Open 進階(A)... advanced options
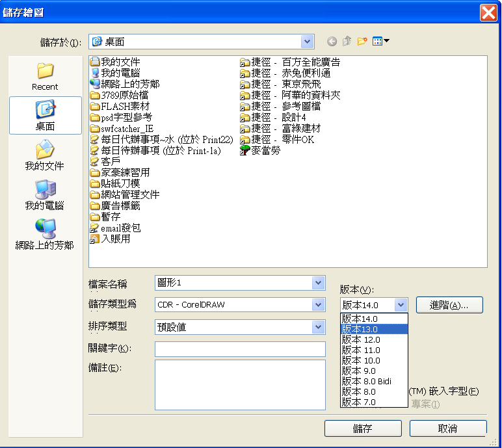502x448 pixels. coord(449,305)
